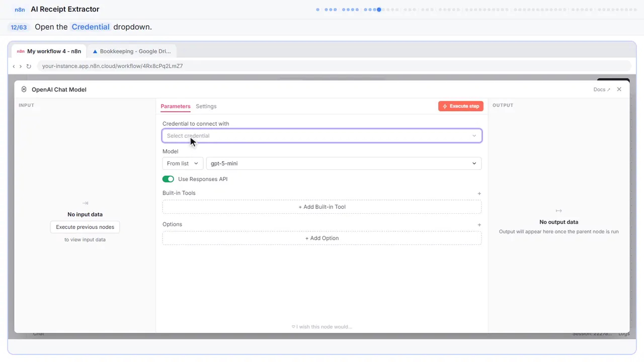The width and height of the screenshot is (644, 362).
Task: Click Execute previous nodes button
Action: tap(85, 227)
